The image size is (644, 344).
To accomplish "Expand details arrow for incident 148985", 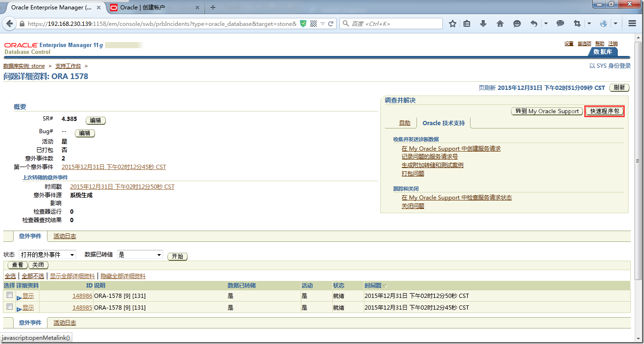I will point(19,309).
